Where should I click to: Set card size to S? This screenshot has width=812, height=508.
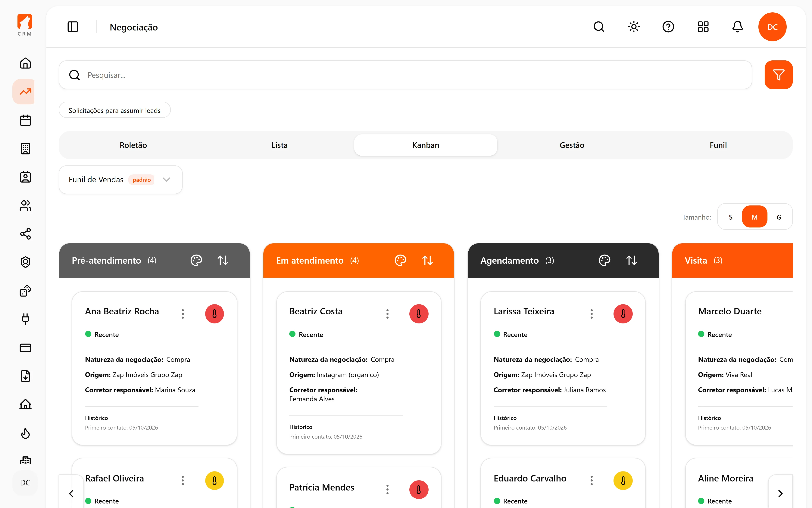click(730, 217)
